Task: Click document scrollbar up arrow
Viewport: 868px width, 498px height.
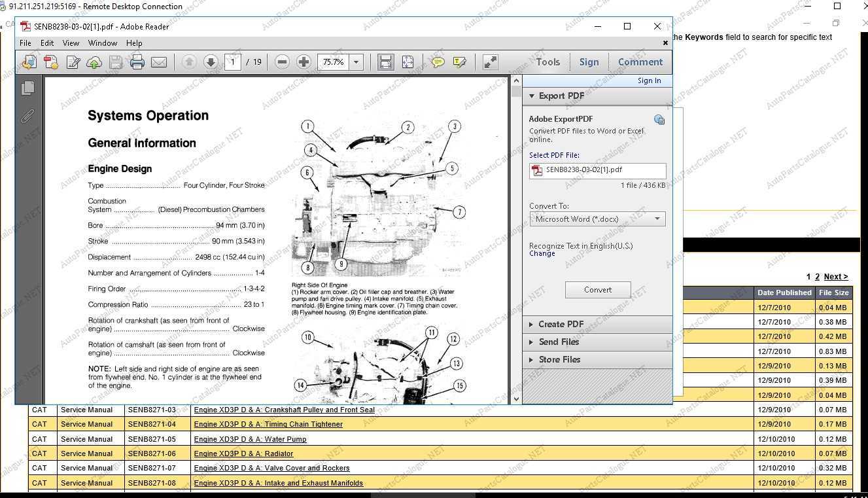Action: point(516,81)
